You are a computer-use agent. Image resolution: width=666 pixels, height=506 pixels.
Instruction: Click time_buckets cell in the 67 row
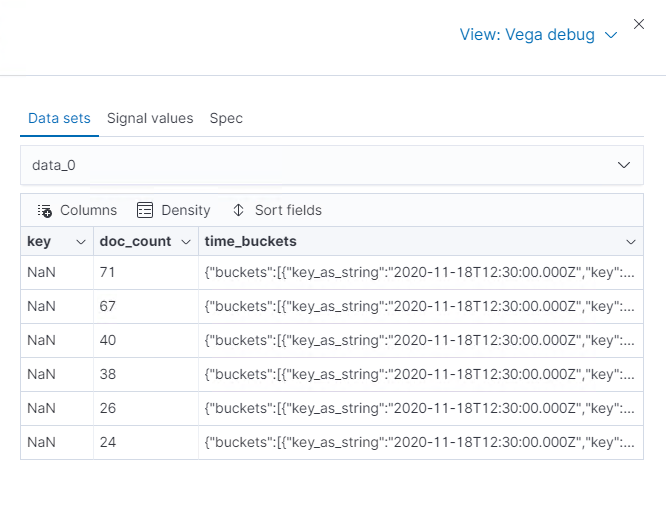[x=420, y=306]
